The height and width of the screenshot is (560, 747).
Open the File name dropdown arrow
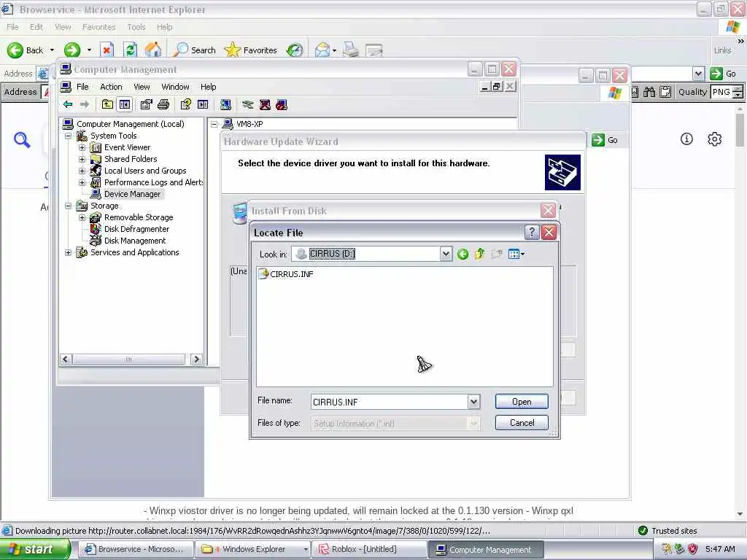473,402
